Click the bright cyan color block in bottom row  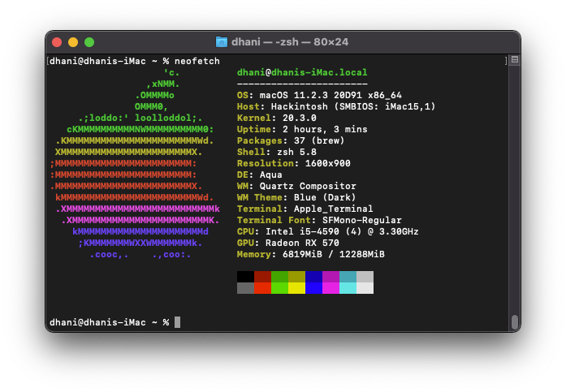click(348, 288)
